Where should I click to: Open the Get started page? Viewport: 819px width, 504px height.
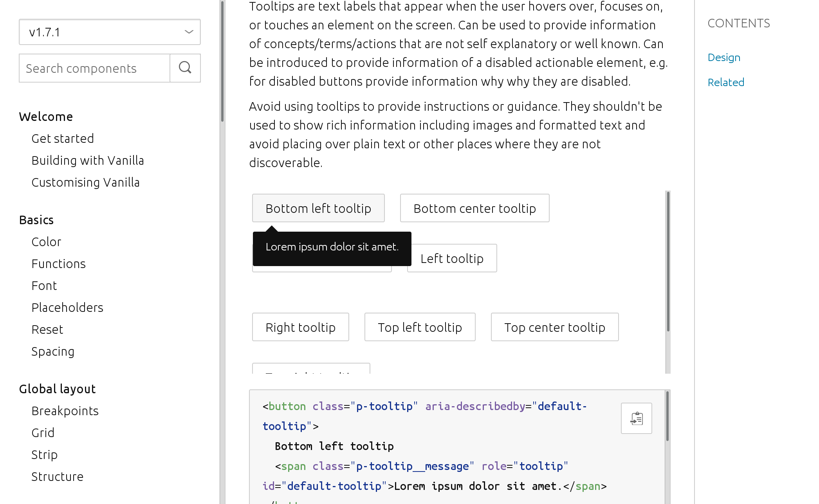[63, 138]
